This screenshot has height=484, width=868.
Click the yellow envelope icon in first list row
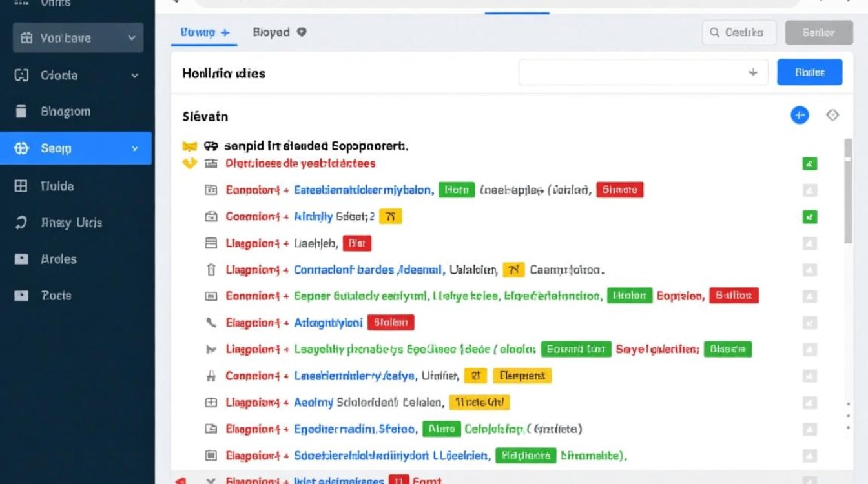(189, 146)
